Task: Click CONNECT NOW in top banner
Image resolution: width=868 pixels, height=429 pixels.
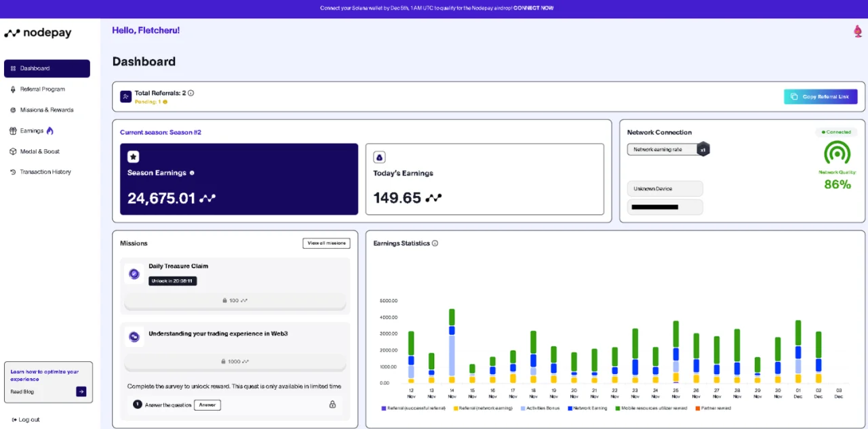Action: pyautogui.click(x=533, y=8)
